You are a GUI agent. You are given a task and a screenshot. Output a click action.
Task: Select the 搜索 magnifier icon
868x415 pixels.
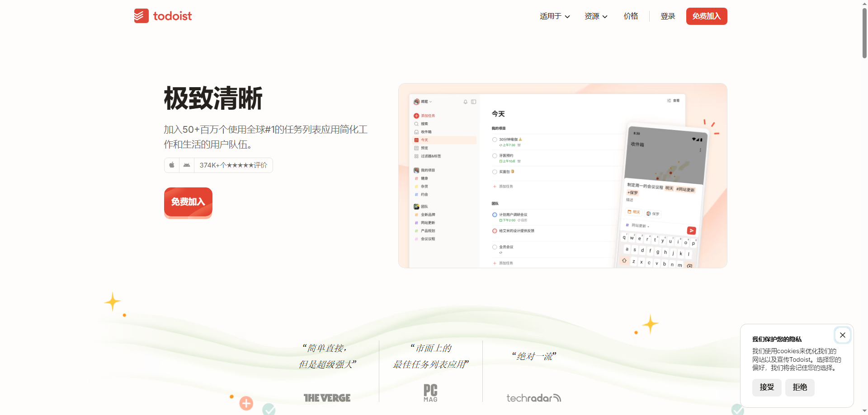pyautogui.click(x=416, y=124)
